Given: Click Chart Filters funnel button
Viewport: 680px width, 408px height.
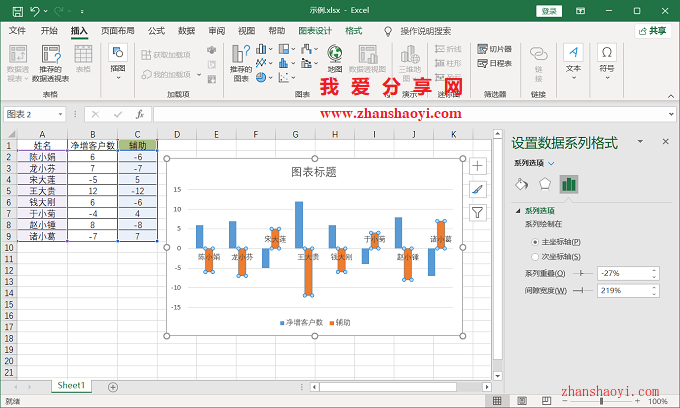Looking at the screenshot, I should [477, 213].
